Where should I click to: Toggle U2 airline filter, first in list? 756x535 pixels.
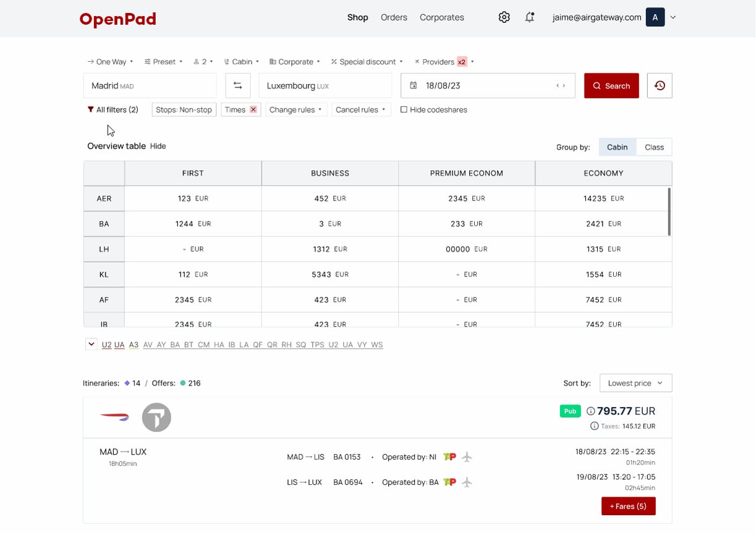[x=106, y=345]
